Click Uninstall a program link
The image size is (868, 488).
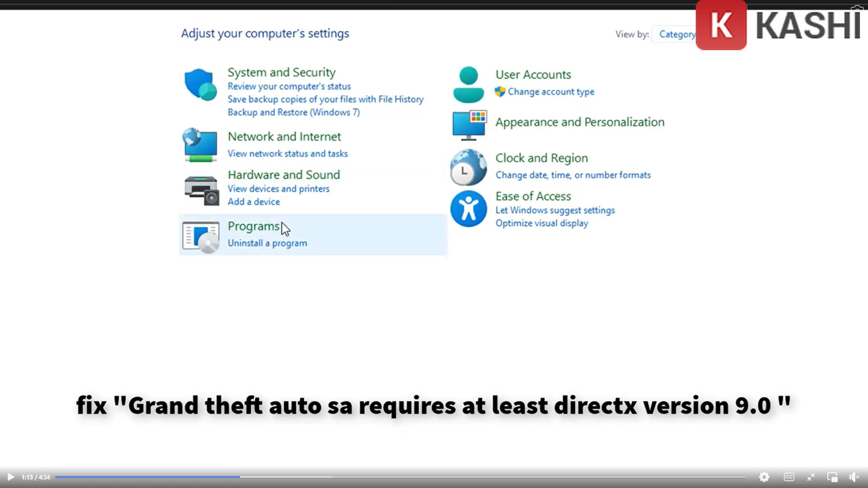(x=267, y=243)
